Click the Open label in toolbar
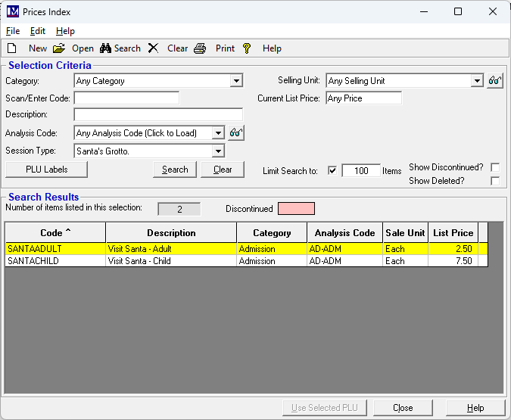This screenshot has height=420, width=511. (x=83, y=48)
